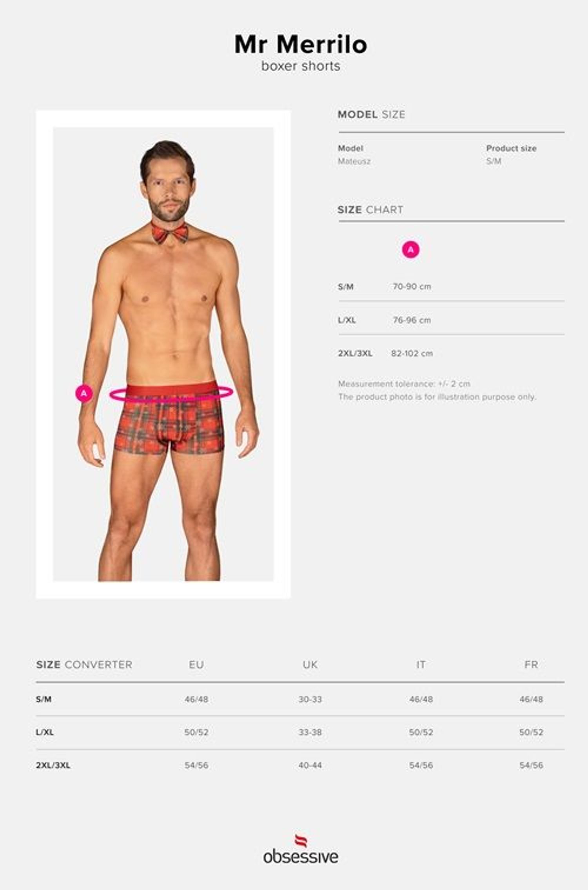Click the EU column header
588x890 pixels.
click(196, 665)
